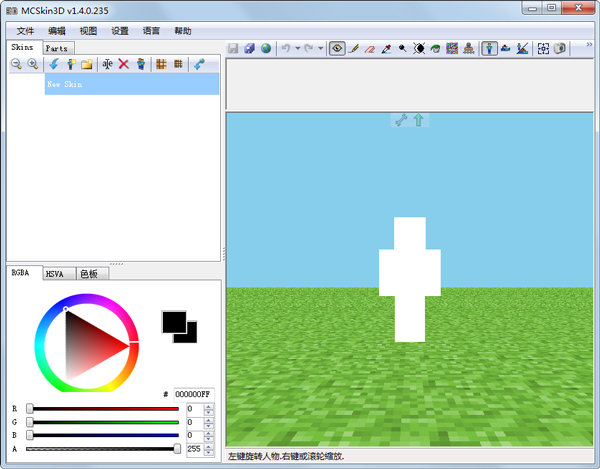Toggle the eye camera view tool
The height and width of the screenshot is (469, 600).
337,48
